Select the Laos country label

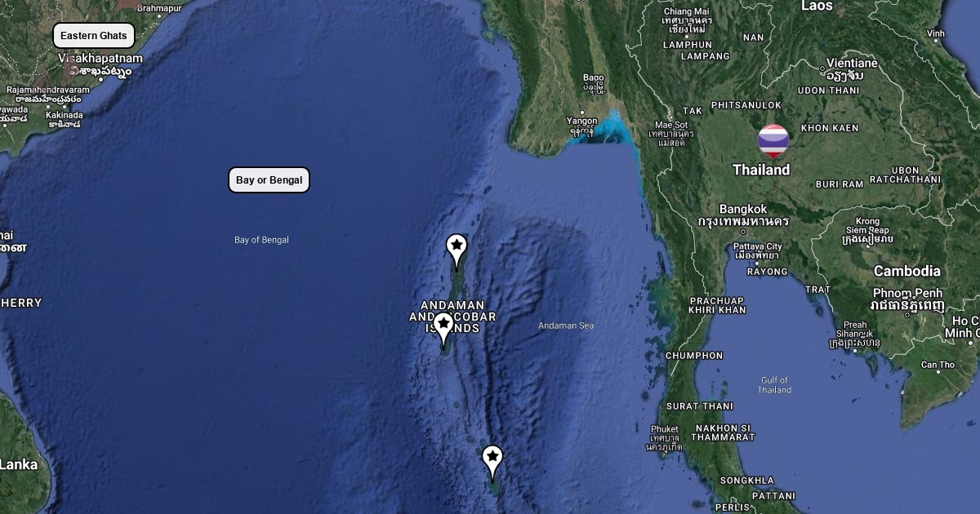pos(817,7)
